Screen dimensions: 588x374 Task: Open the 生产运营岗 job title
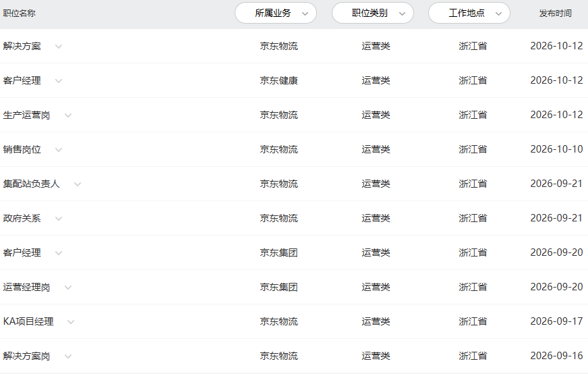tap(26, 115)
